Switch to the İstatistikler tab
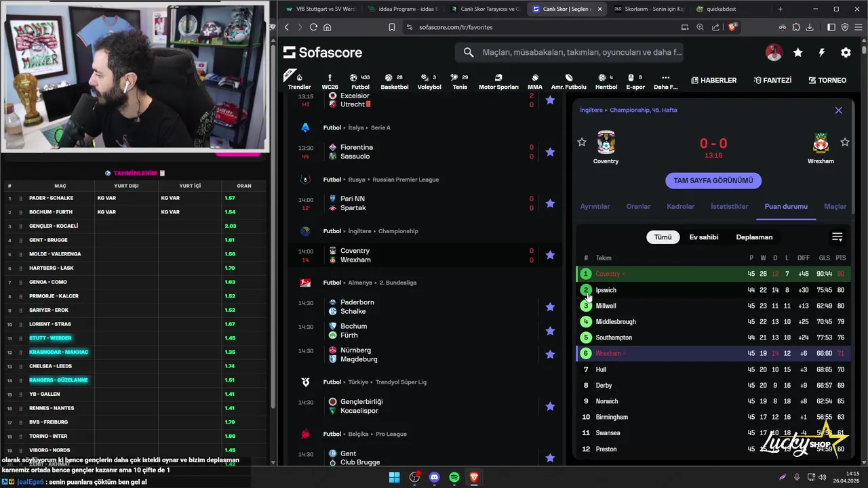The height and width of the screenshot is (488, 868). tap(729, 206)
